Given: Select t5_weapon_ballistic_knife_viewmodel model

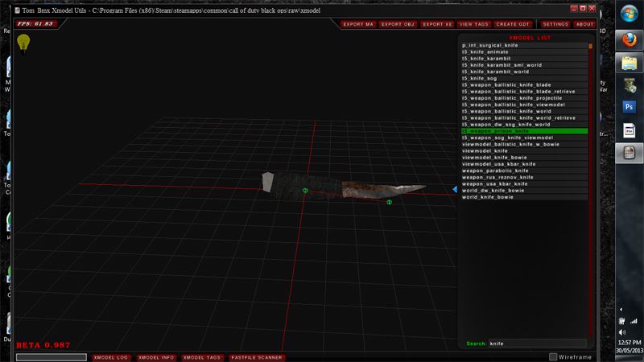Looking at the screenshot, I should tap(525, 105).
